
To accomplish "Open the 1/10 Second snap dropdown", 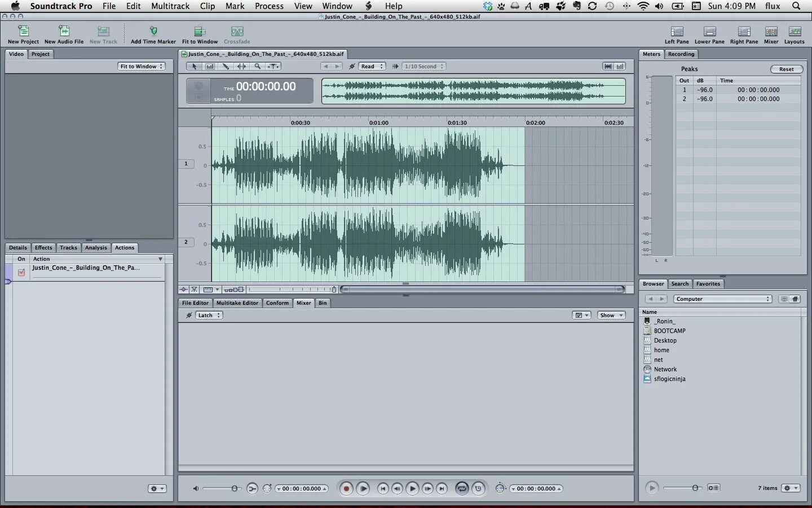I will (x=424, y=66).
